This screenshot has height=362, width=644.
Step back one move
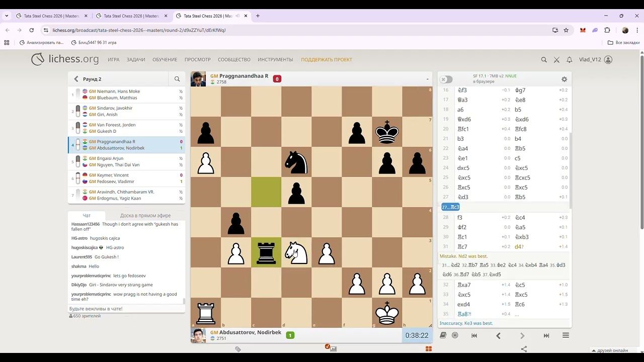[498, 335]
